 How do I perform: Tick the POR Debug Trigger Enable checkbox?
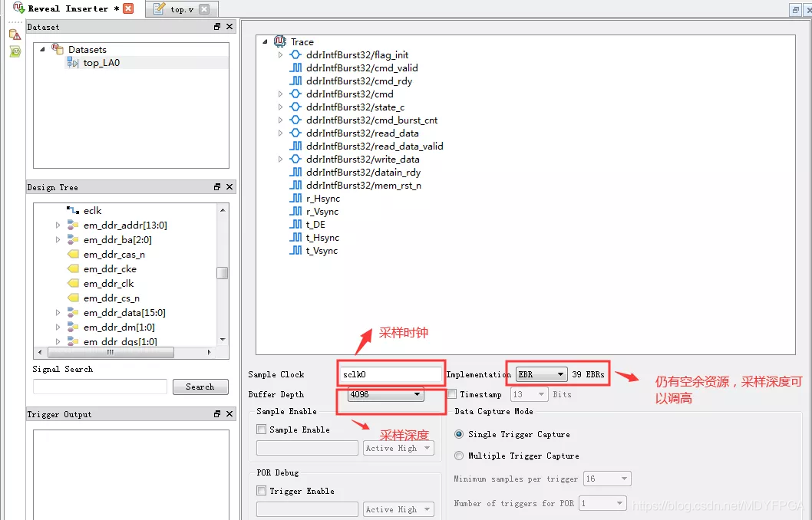262,491
